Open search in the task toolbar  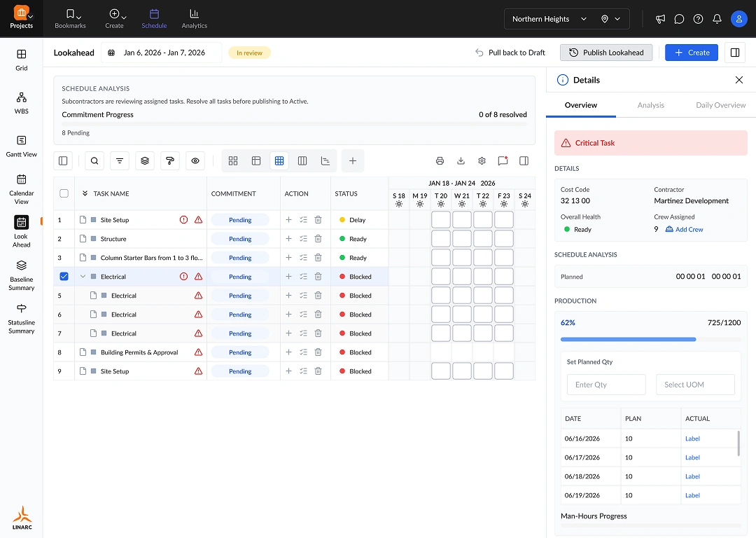94,160
